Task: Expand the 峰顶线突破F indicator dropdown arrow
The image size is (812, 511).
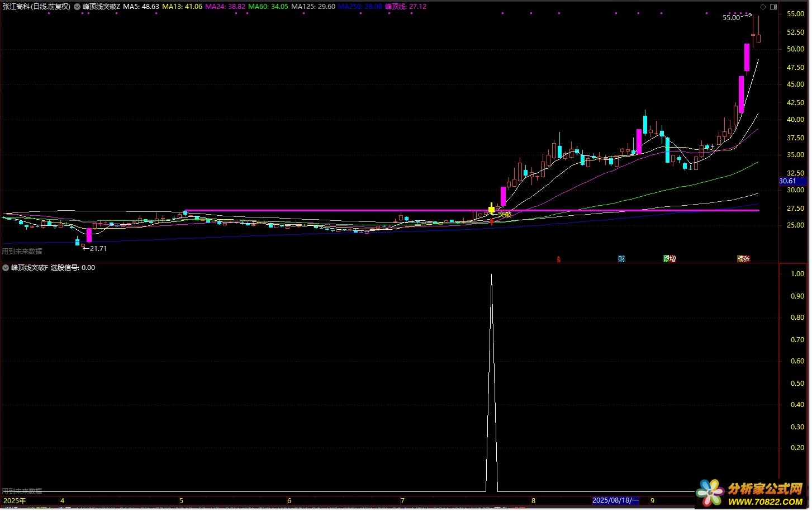Action: 6,268
